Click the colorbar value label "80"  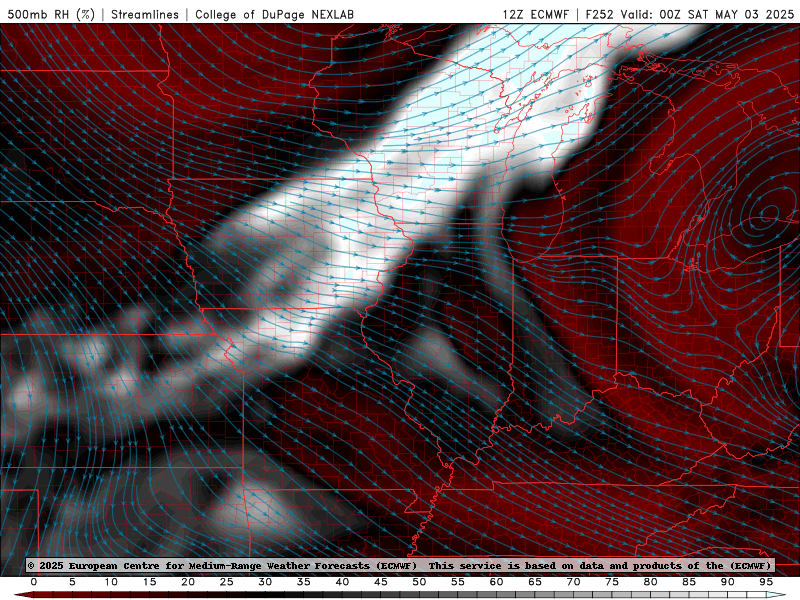651,582
